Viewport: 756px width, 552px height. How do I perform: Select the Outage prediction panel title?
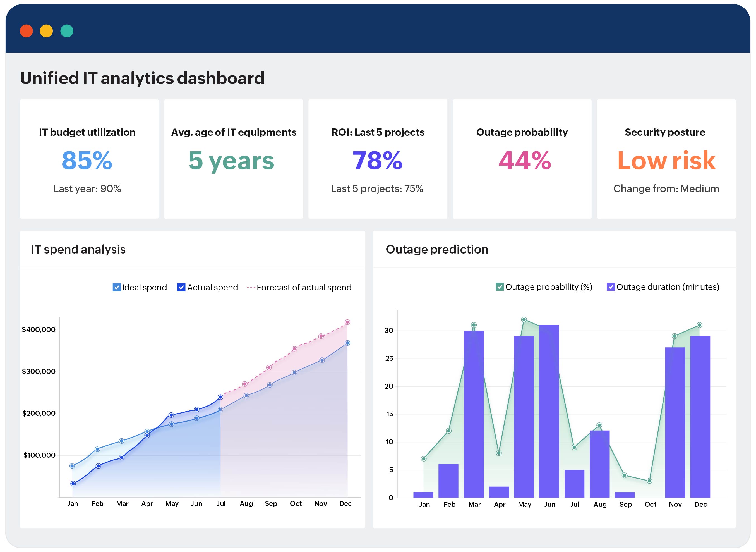pos(437,250)
